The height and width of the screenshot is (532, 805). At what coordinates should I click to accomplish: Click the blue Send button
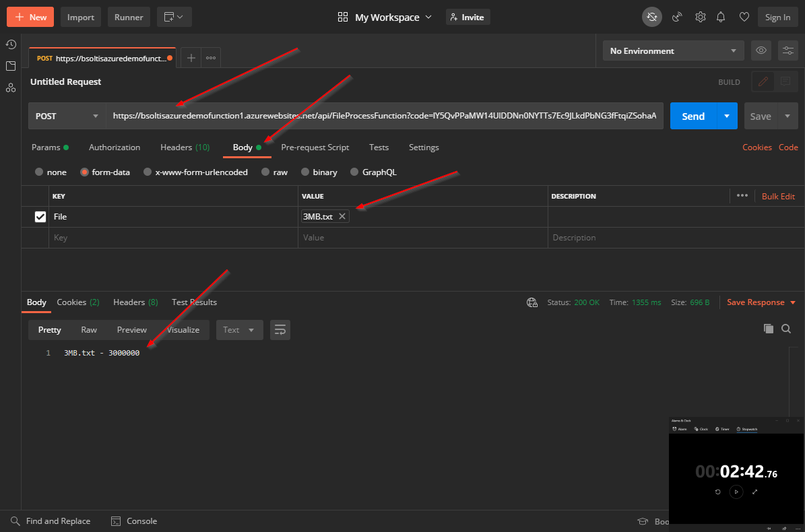pyautogui.click(x=693, y=116)
